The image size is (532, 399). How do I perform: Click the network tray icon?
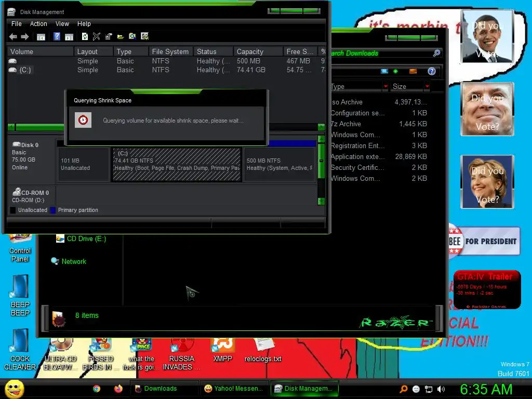[x=429, y=389]
